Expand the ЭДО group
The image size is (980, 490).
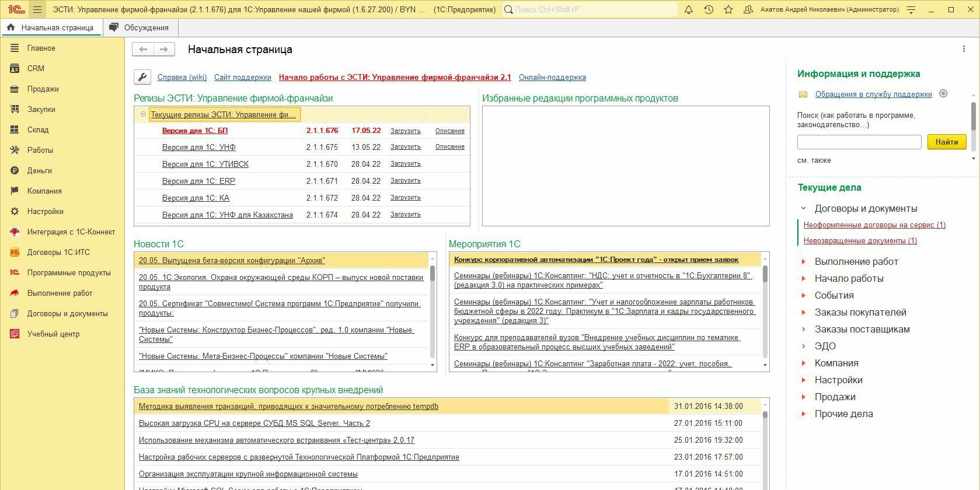pyautogui.click(x=804, y=346)
